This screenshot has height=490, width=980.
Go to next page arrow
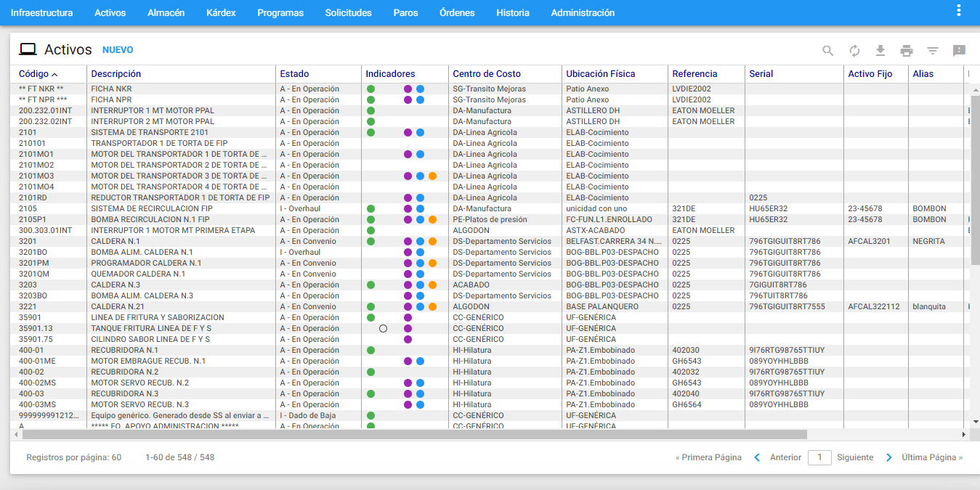pos(889,457)
